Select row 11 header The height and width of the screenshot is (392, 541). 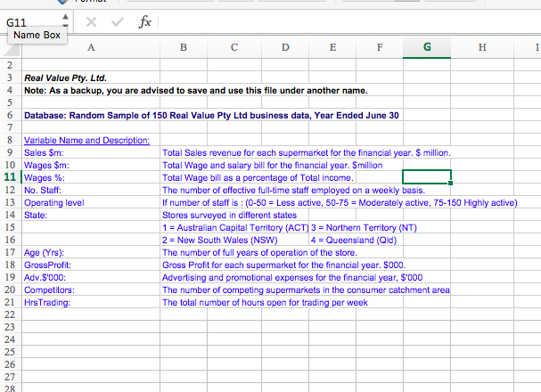tap(11, 177)
